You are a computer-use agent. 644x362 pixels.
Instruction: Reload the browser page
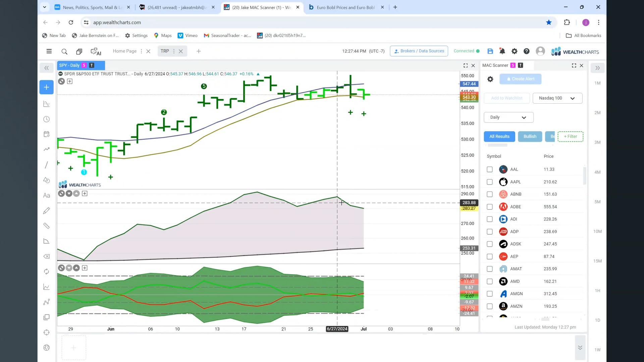point(71,22)
